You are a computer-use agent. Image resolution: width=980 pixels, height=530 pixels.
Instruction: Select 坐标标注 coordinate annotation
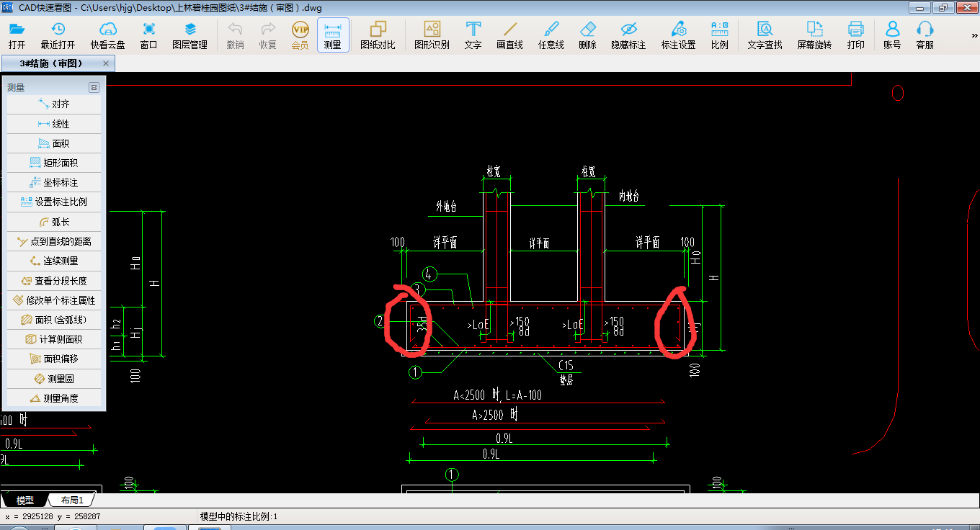(x=54, y=182)
